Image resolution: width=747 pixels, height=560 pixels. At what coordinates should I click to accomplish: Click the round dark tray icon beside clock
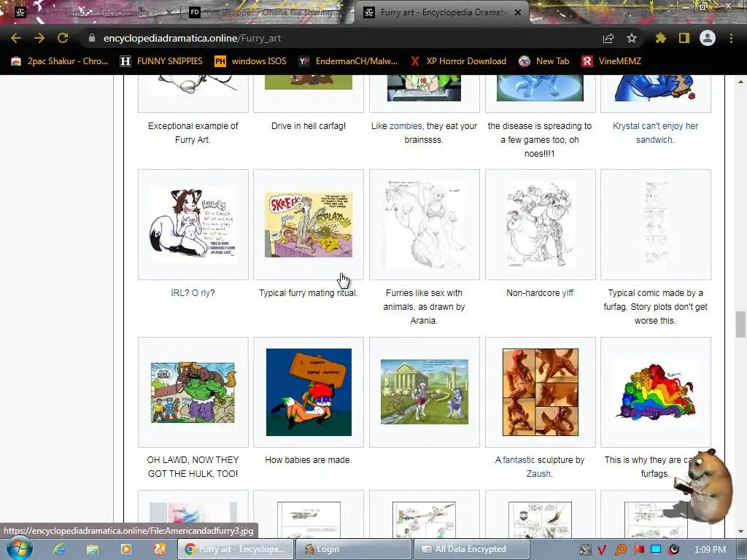[673, 550]
